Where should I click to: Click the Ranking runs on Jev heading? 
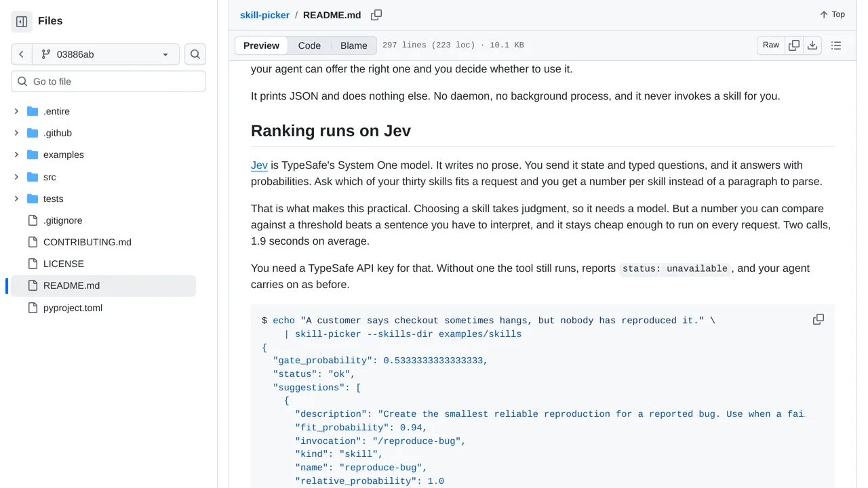(331, 131)
